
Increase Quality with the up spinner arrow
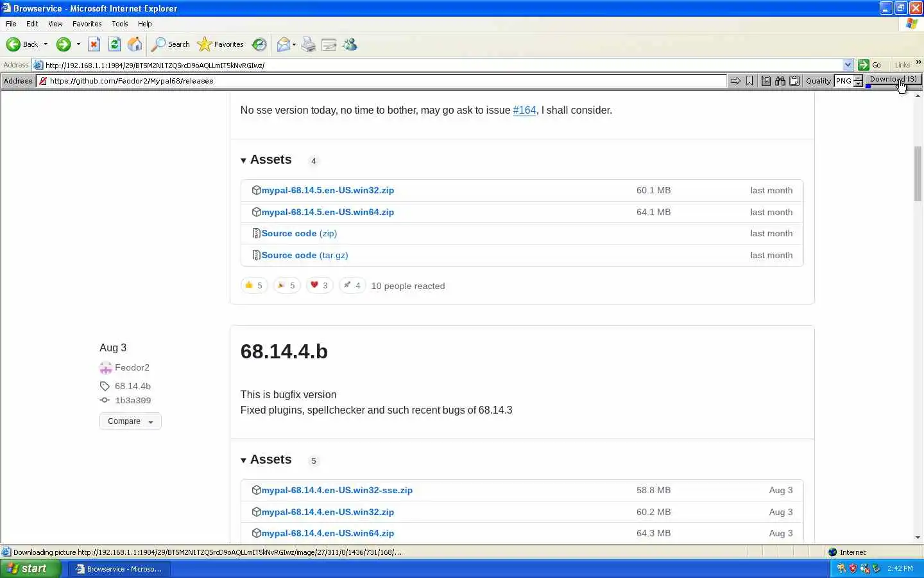(x=858, y=78)
